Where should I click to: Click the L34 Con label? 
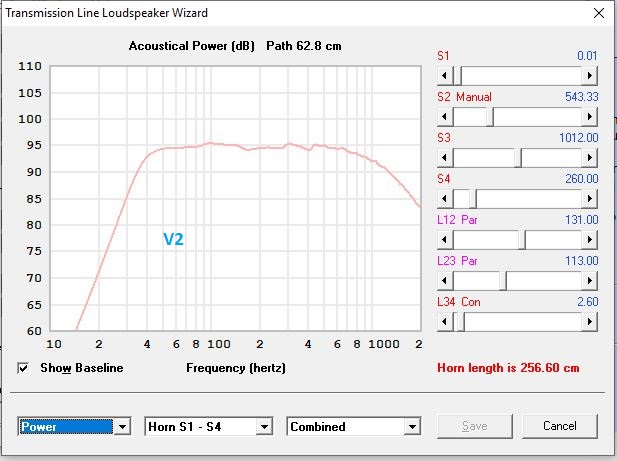point(459,302)
